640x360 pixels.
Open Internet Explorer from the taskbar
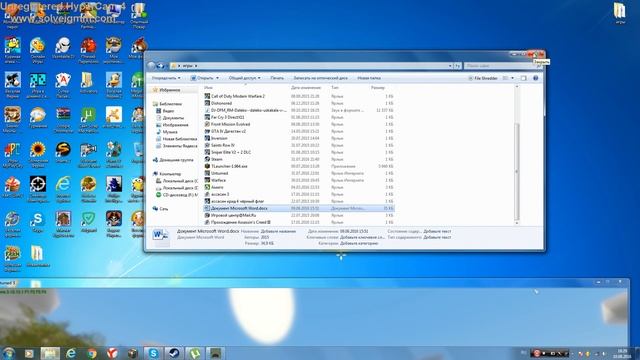(x=71, y=353)
